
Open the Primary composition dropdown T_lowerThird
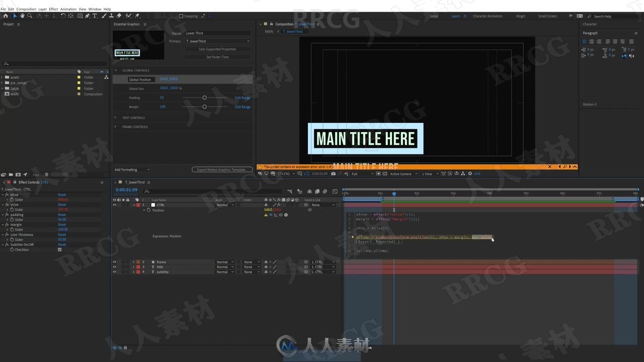point(217,41)
